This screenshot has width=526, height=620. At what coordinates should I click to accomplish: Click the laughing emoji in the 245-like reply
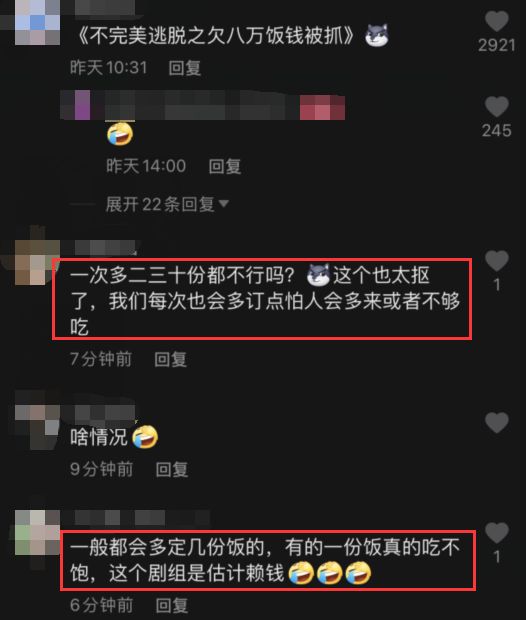tap(120, 134)
